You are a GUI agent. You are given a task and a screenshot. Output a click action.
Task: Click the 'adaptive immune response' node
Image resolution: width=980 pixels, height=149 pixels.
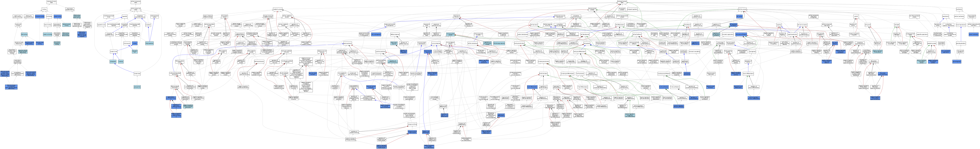[x=322, y=52]
